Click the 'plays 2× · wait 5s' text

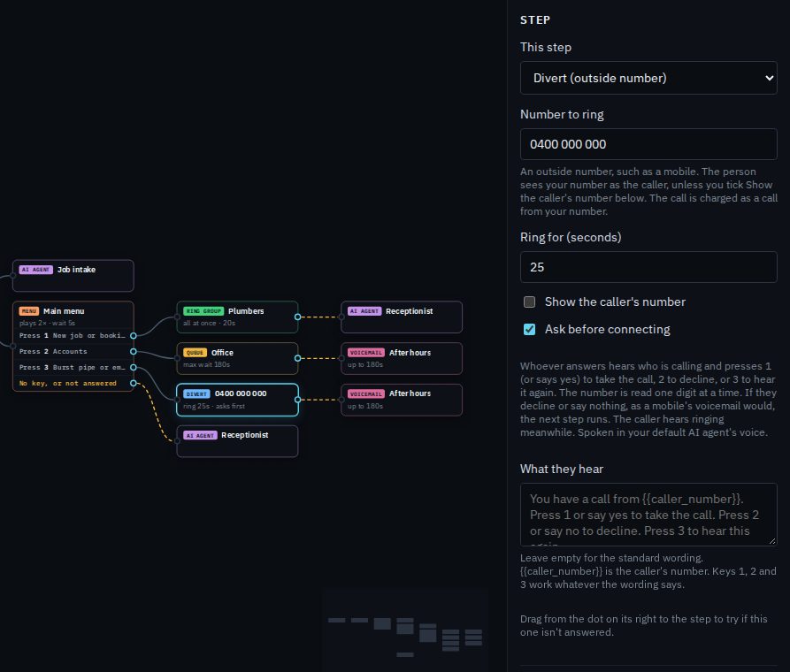(x=48, y=323)
